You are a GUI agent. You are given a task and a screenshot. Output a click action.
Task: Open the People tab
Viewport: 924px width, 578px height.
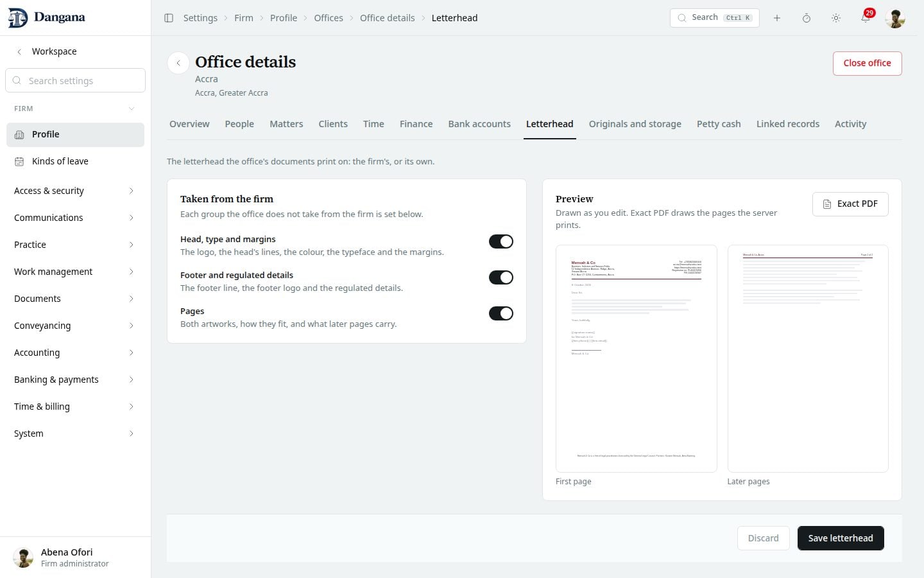[239, 124]
